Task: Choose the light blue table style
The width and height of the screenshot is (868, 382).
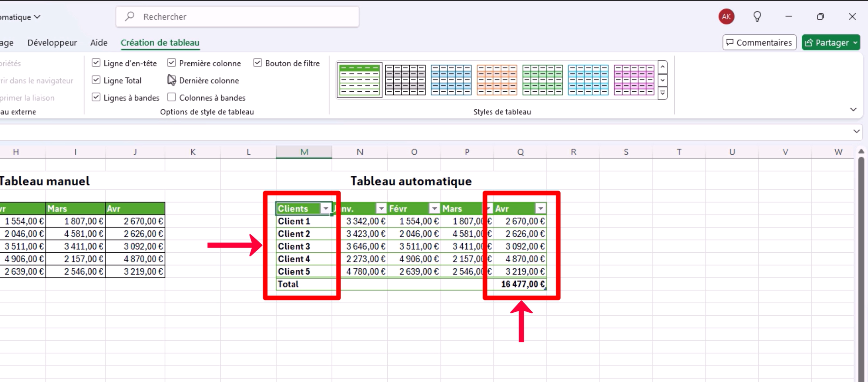Action: pyautogui.click(x=588, y=80)
